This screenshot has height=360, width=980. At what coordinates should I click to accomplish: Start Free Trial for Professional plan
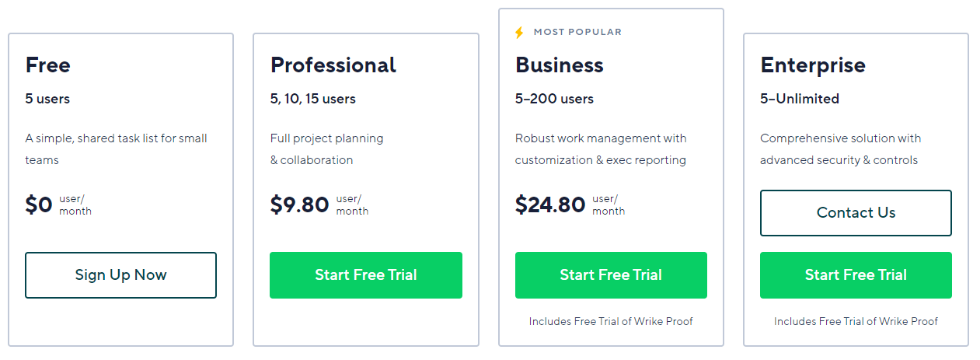click(366, 275)
